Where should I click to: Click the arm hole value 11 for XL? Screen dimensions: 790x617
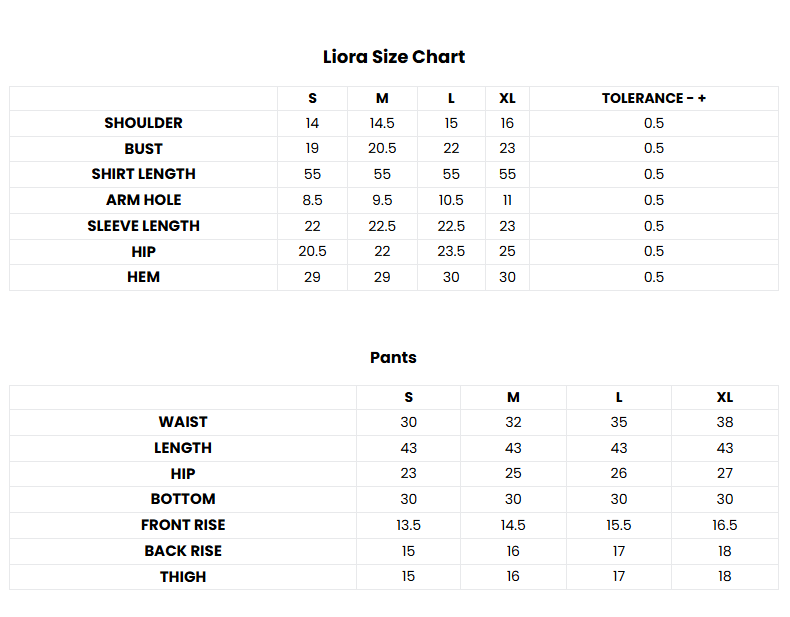[x=507, y=200]
